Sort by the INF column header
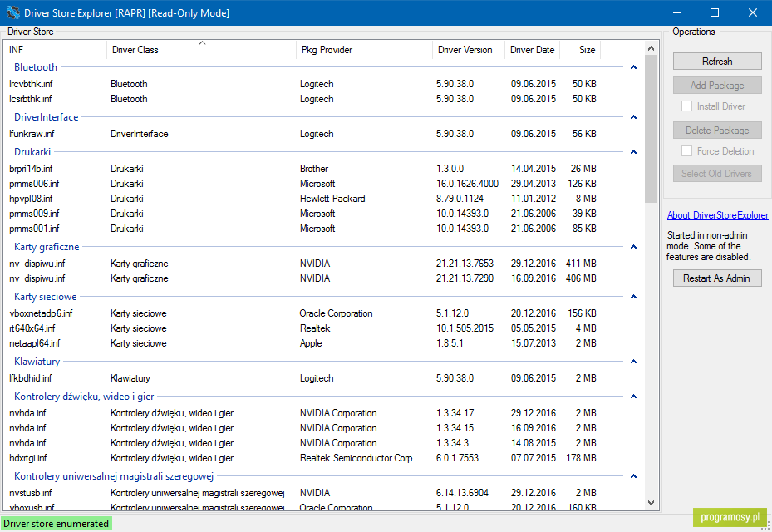This screenshot has height=532, width=772. [x=55, y=50]
